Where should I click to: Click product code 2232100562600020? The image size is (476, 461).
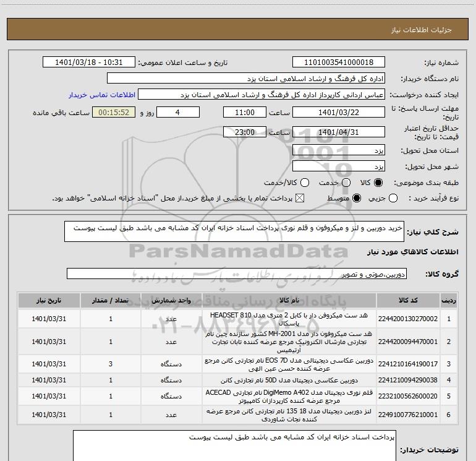[408, 396]
